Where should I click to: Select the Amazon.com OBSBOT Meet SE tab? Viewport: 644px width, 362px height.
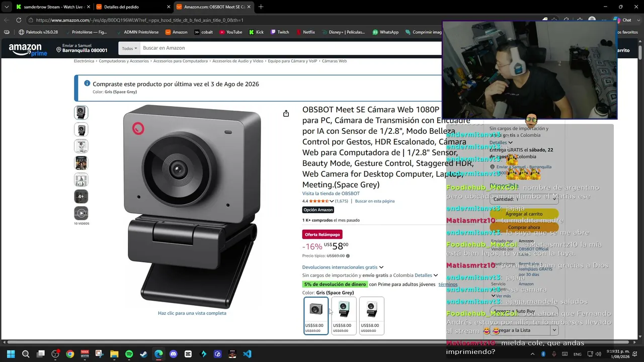(213, 7)
